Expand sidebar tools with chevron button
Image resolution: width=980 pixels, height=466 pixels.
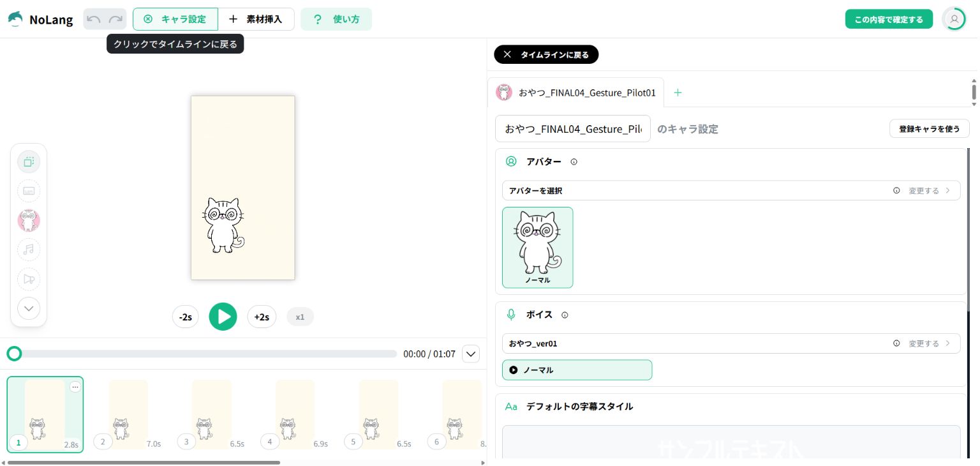tap(29, 309)
